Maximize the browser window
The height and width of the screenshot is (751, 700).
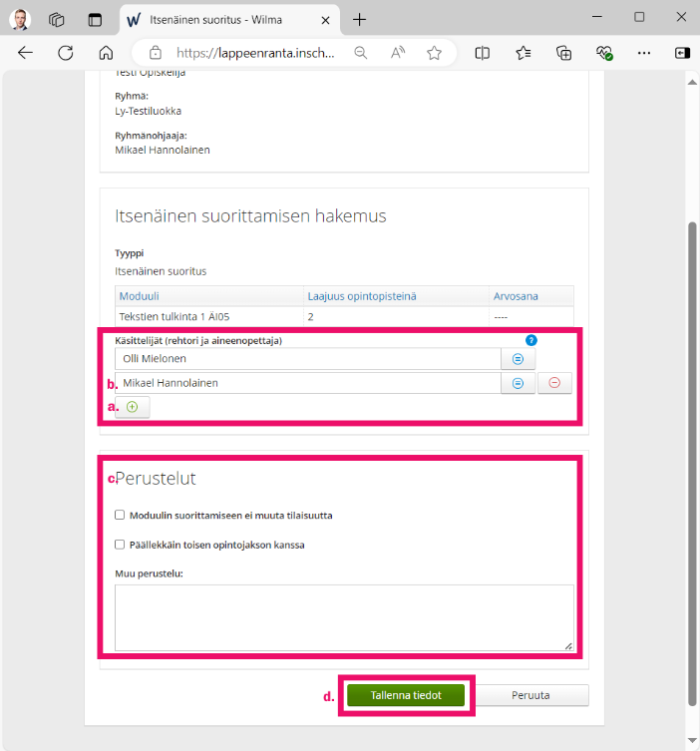pyautogui.click(x=639, y=17)
